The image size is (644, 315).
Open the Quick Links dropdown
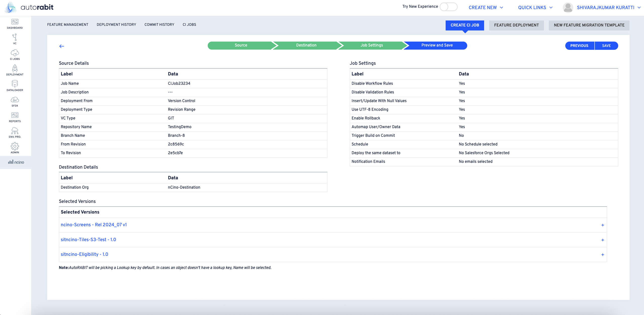pos(535,8)
